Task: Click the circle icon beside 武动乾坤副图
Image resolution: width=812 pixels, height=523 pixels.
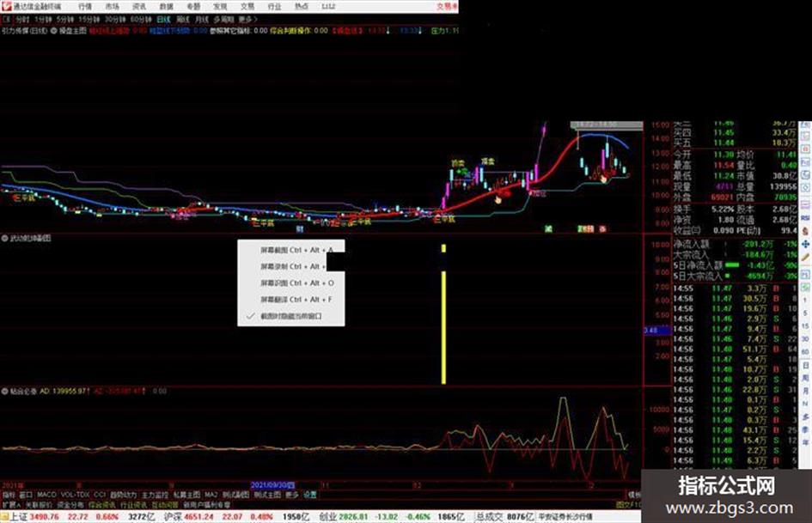Action: 4,238
